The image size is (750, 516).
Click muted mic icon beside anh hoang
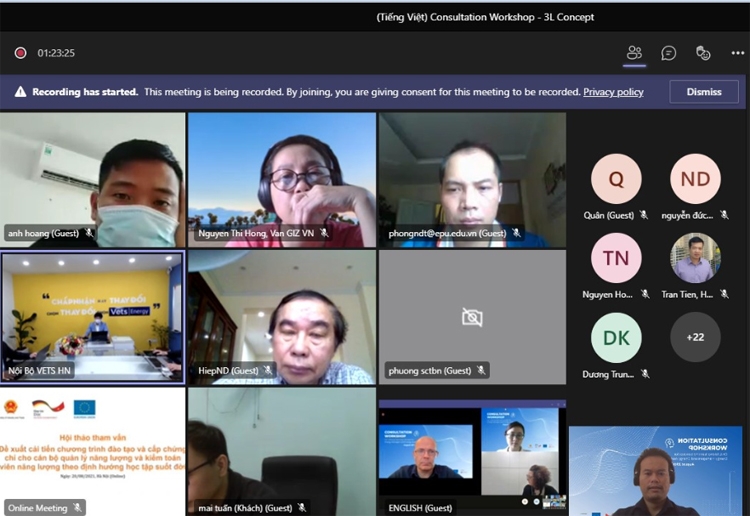point(89,233)
